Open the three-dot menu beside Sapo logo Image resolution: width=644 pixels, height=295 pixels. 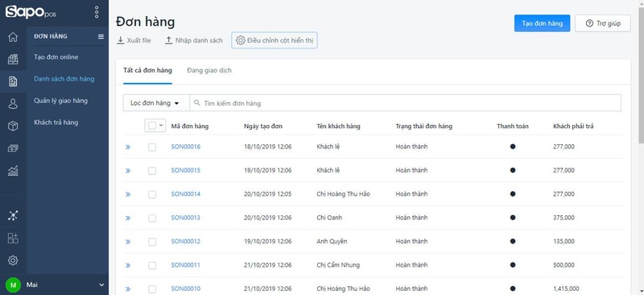pos(97,12)
